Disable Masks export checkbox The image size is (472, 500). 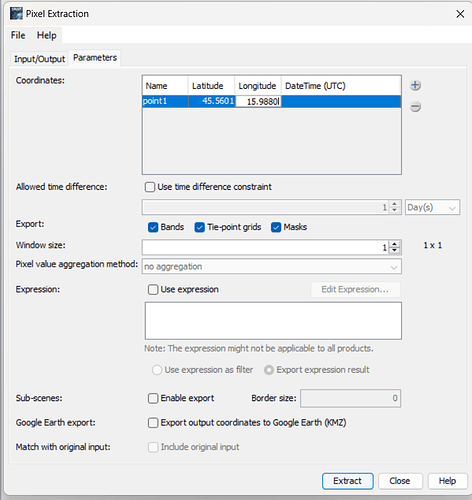[276, 227]
